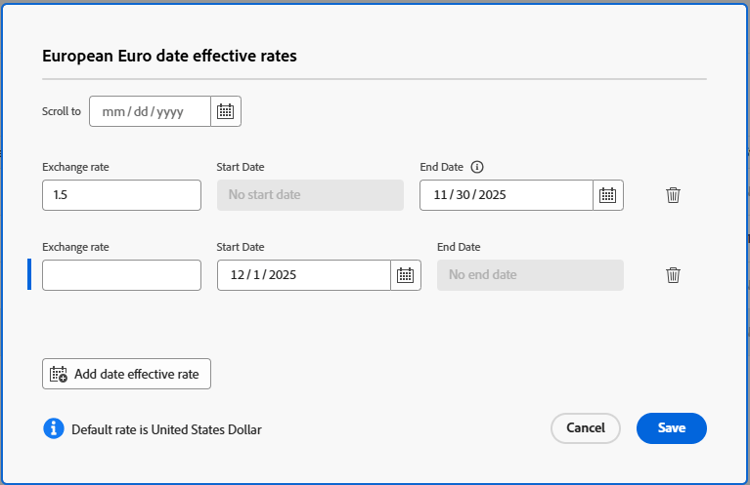Screen dimensions: 750x485
Task: Click the disabled No start date field
Action: 310,195
